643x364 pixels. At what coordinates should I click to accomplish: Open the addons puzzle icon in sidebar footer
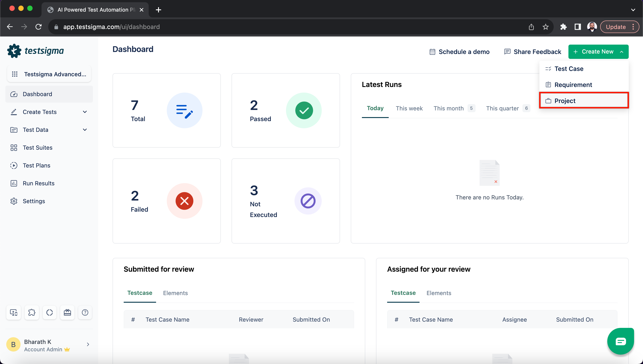(x=31, y=312)
